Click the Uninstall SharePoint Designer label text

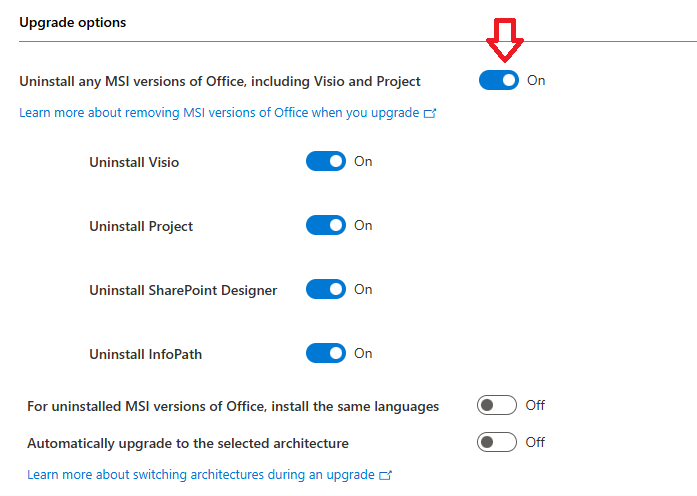[x=183, y=290]
